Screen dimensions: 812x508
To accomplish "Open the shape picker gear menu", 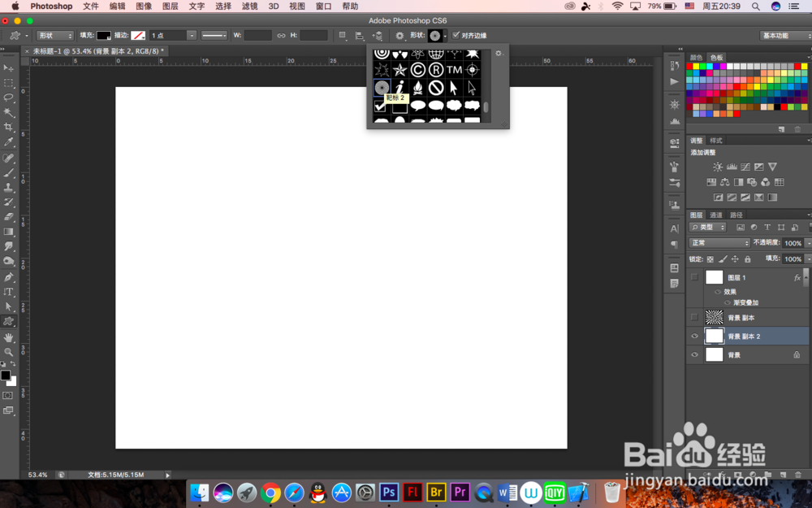I will (499, 54).
